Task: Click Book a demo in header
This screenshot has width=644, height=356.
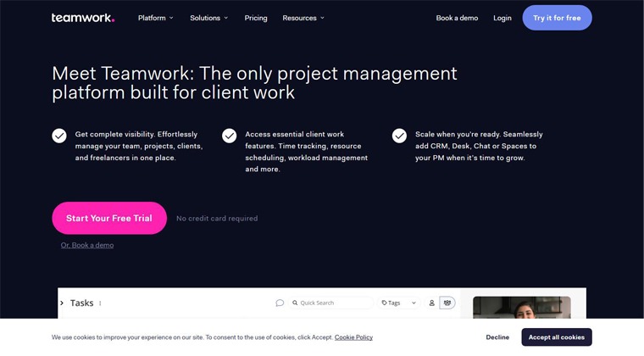Action: coord(457,18)
